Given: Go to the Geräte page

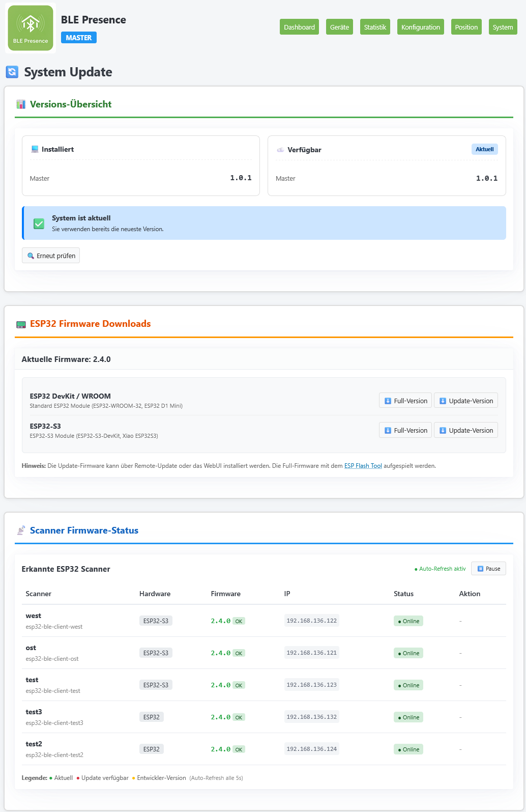Looking at the screenshot, I should (x=339, y=27).
